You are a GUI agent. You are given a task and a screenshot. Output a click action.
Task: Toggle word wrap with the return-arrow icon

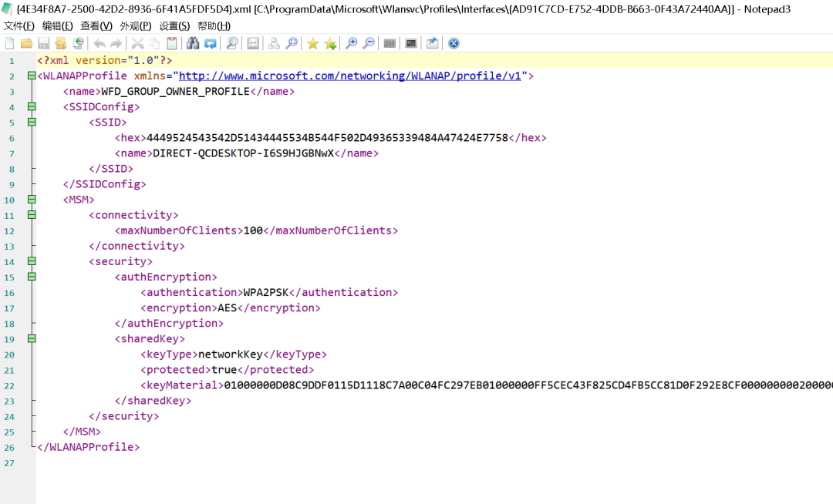tap(253, 43)
